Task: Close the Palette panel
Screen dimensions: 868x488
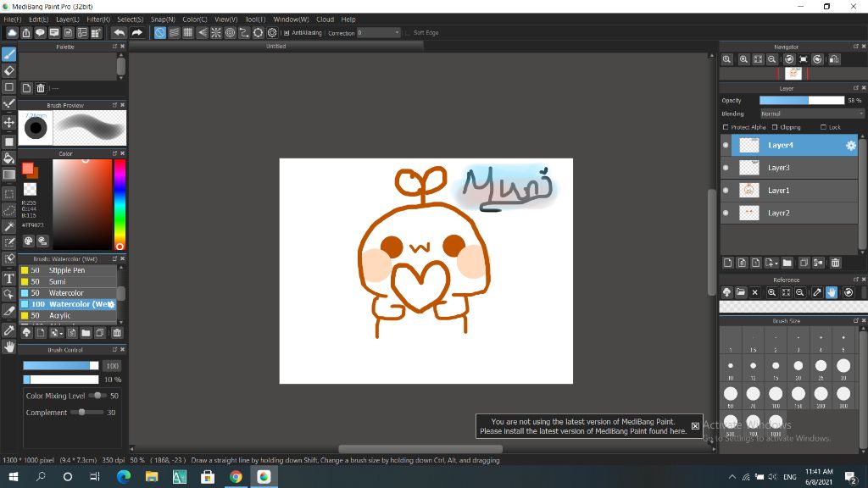Action: [122, 47]
